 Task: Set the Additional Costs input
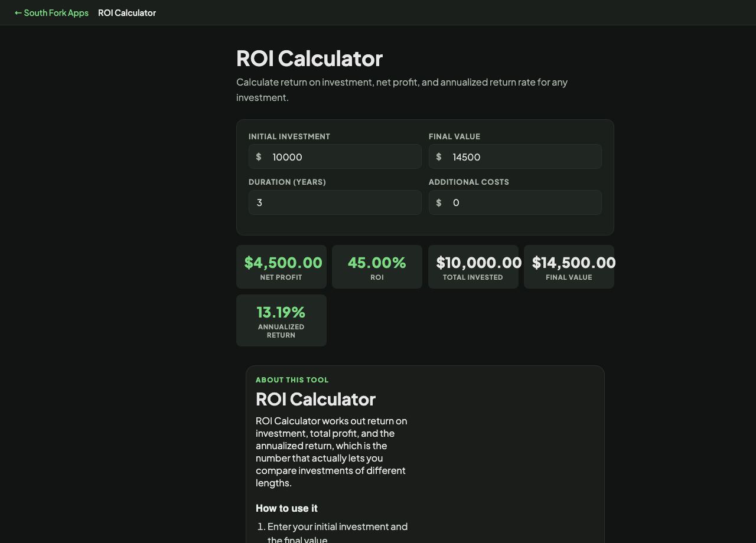tap(515, 202)
